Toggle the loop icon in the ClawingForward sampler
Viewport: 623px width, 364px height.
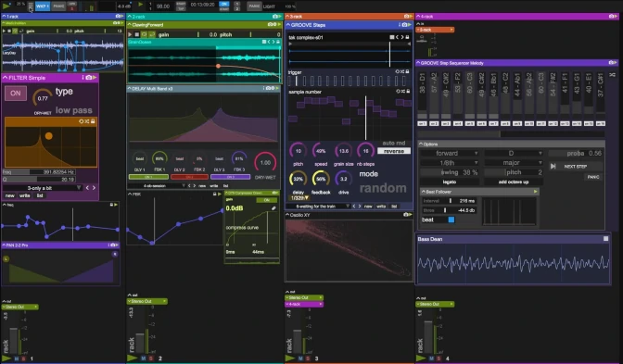tap(145, 34)
